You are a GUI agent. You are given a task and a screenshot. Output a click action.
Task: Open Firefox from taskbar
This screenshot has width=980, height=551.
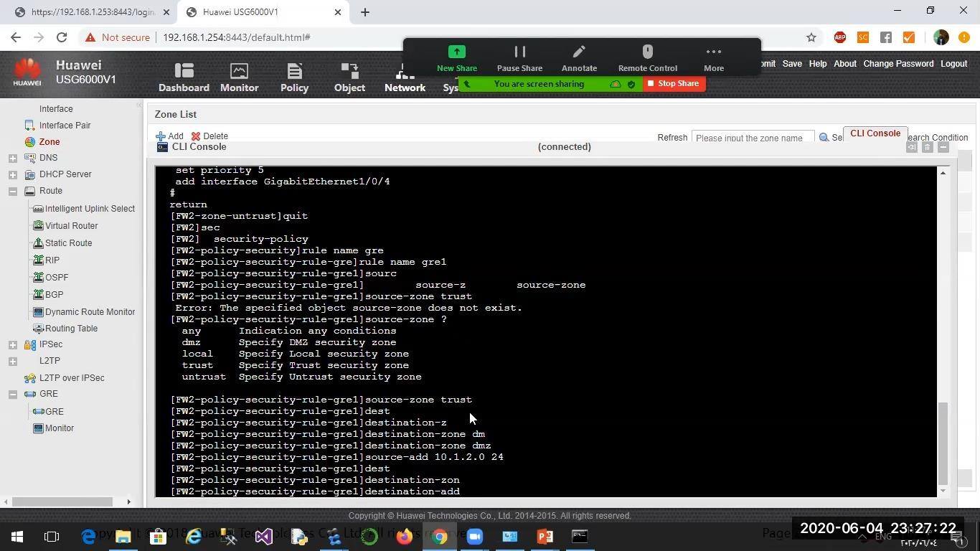point(405,536)
